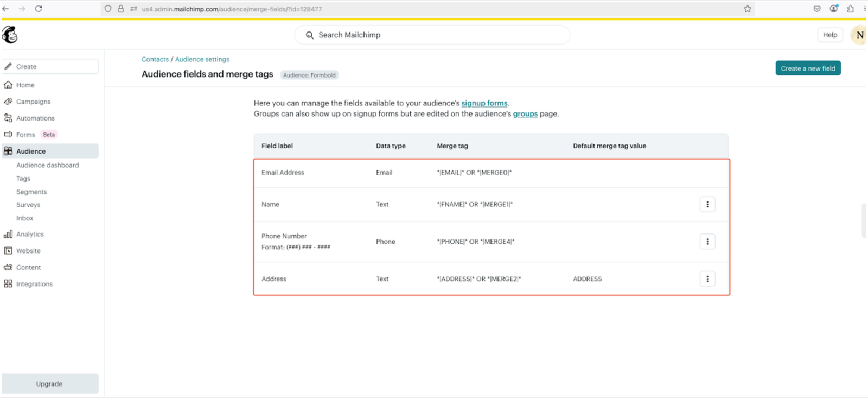This screenshot has width=868, height=398.
Task: Follow the groups link
Action: pyautogui.click(x=525, y=114)
